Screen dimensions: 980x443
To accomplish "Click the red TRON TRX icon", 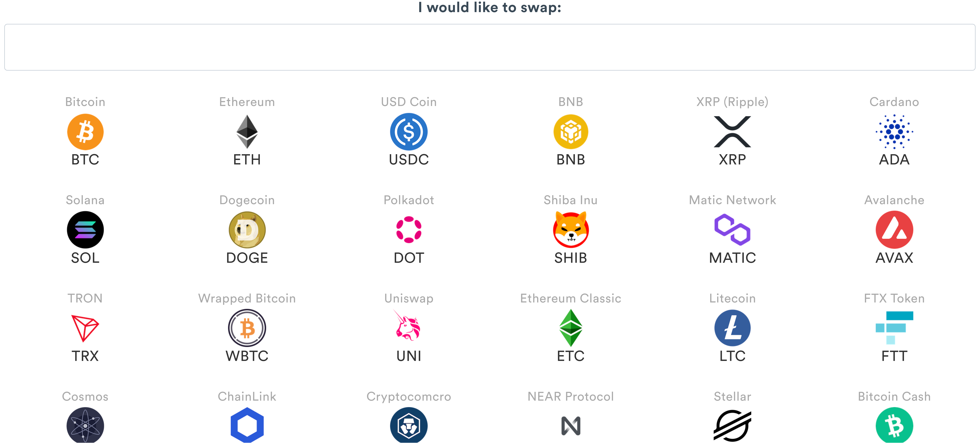I will (85, 328).
